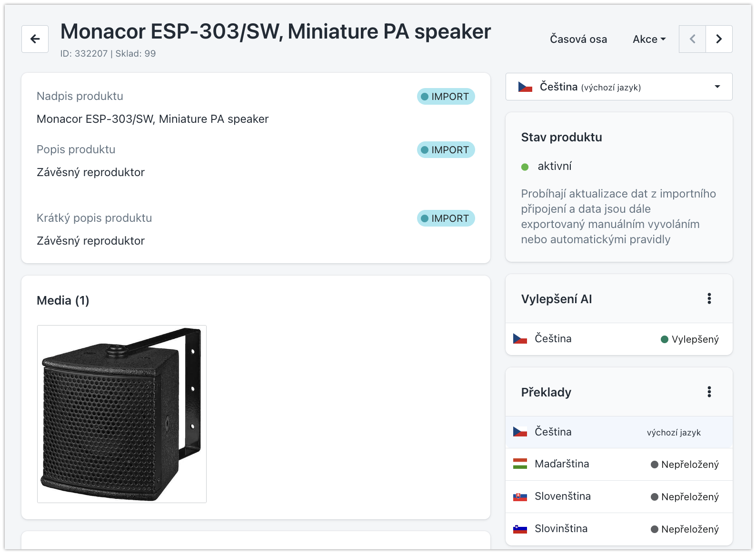
Task: Click the Czech flag in language selector
Action: (x=525, y=87)
